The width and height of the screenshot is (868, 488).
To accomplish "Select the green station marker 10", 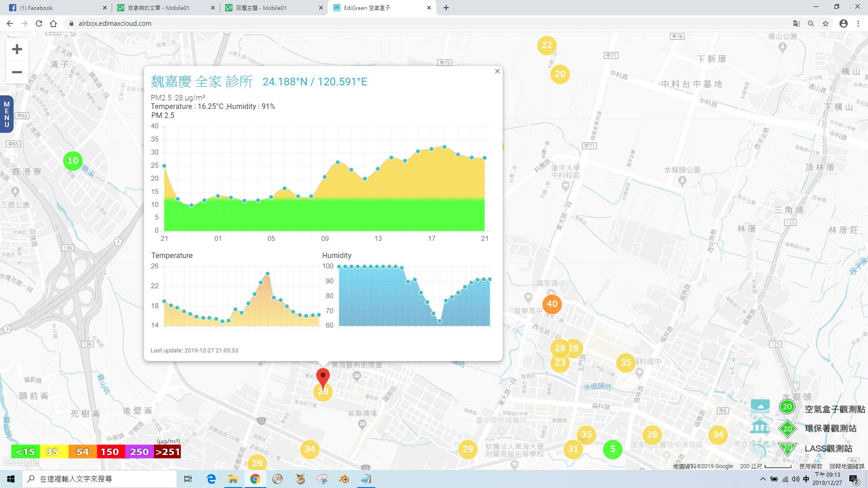I will [x=73, y=160].
